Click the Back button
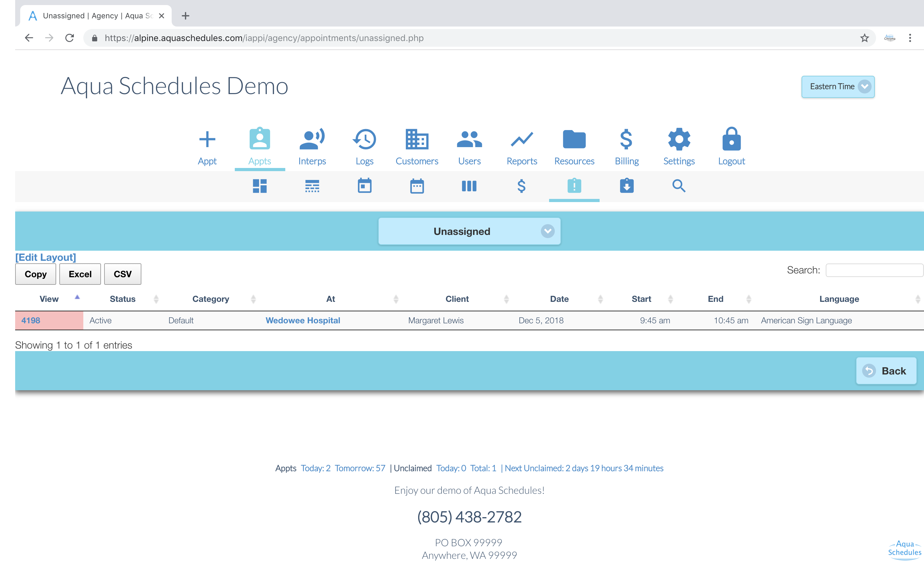Screen dimensions: 924x586 [886, 371]
